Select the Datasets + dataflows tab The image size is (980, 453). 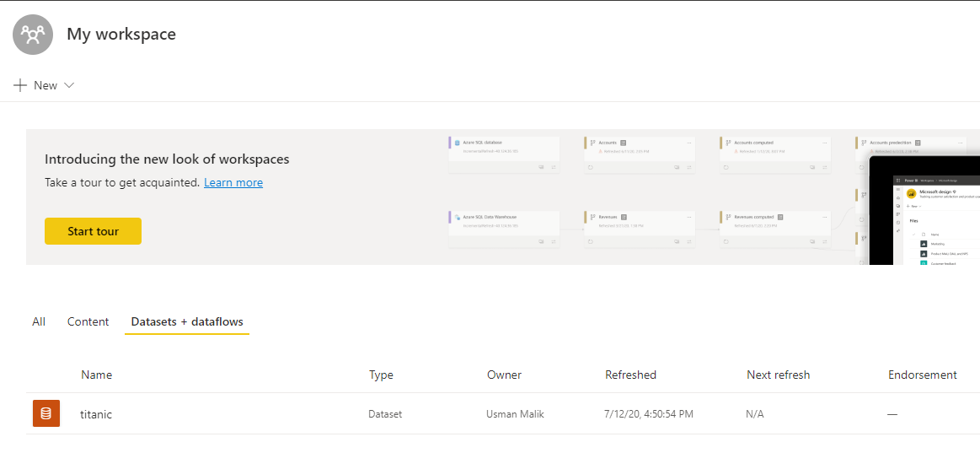point(187,321)
